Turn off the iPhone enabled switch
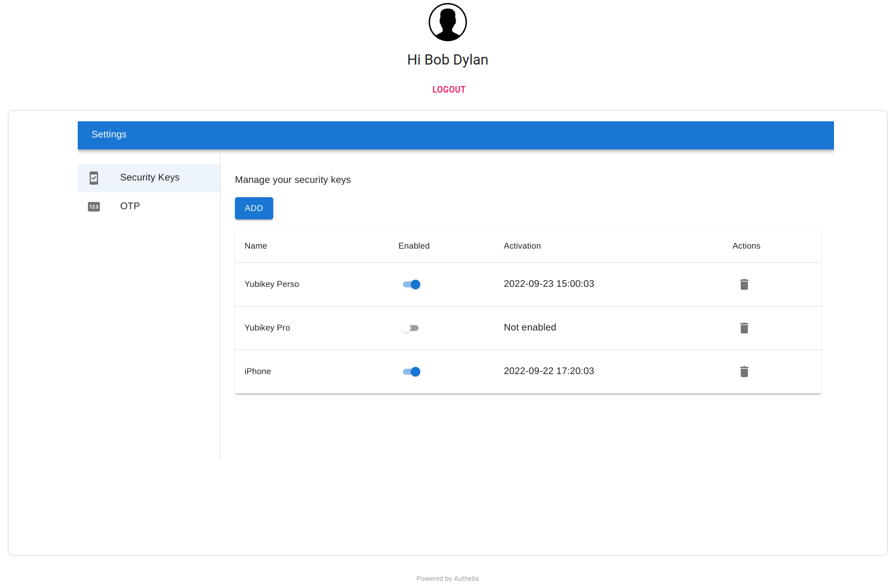This screenshot has height=588, width=892. tap(411, 371)
